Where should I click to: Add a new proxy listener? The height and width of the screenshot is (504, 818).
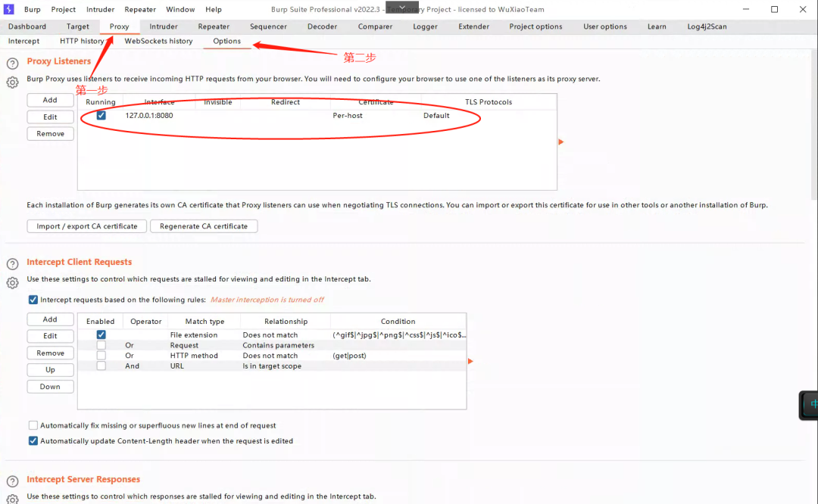tap(50, 100)
